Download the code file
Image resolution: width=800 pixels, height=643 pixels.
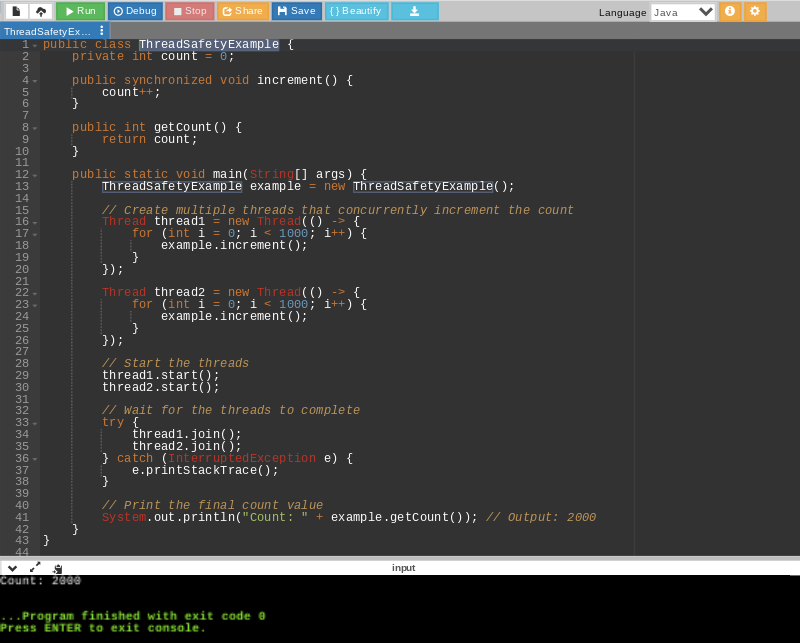(x=415, y=11)
